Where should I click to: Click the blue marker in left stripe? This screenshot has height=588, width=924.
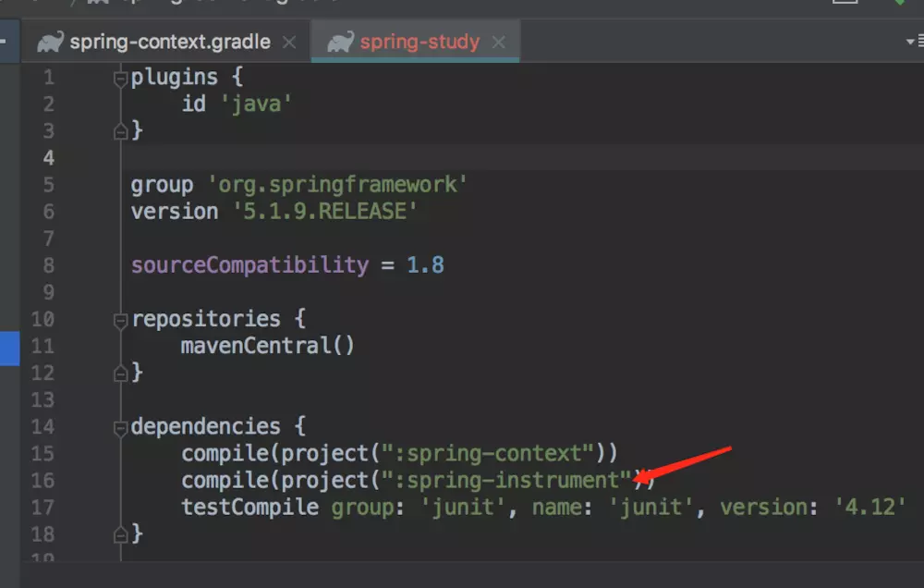click(x=10, y=348)
